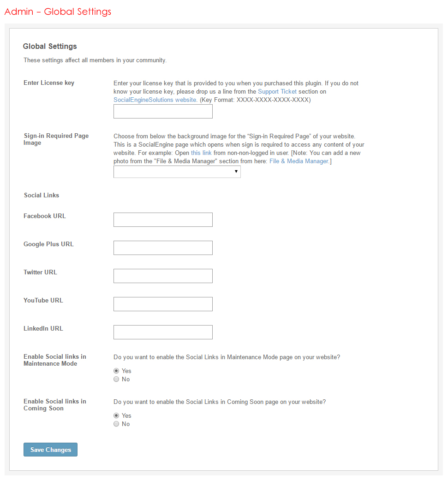Click into the Twitter URL field
The image size is (448, 480).
click(163, 276)
